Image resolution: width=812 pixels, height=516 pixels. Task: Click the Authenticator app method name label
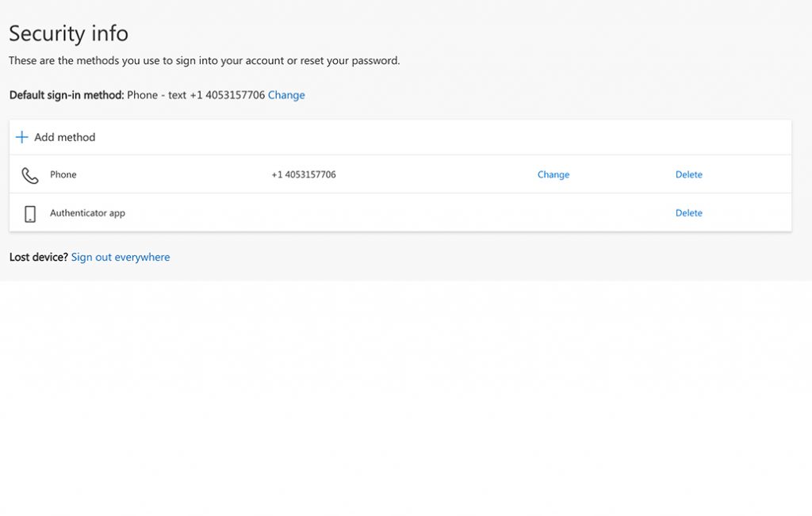click(87, 212)
